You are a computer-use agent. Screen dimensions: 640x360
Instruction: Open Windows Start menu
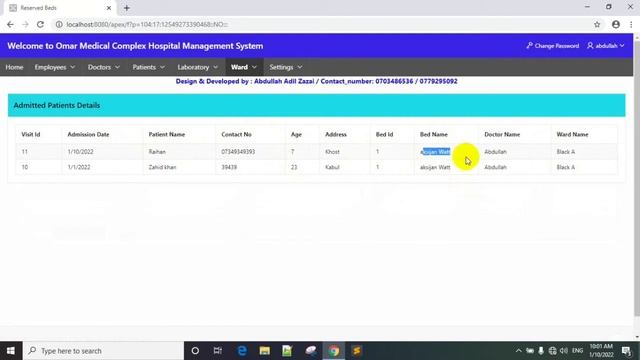(x=11, y=351)
